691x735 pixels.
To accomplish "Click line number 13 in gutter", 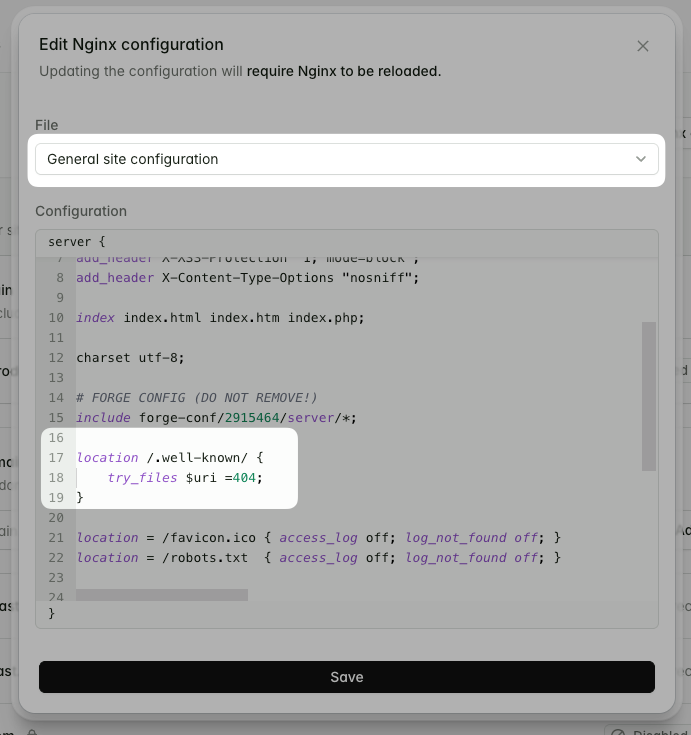I will click(x=56, y=378).
